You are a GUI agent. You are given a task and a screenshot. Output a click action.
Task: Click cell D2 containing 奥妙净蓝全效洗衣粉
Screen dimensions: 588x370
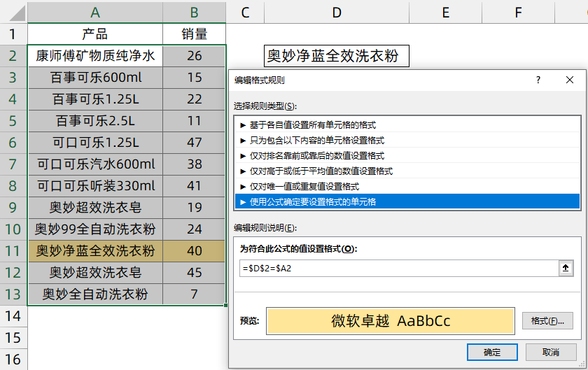click(x=337, y=56)
